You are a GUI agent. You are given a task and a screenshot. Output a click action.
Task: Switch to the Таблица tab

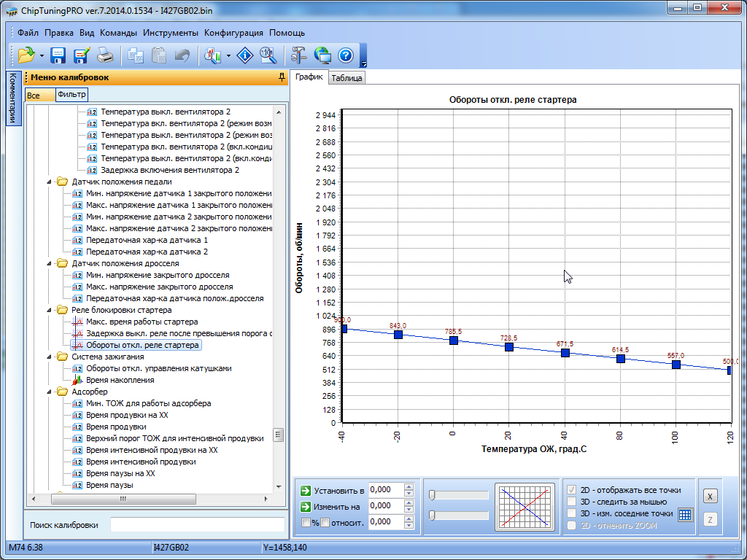coord(347,78)
